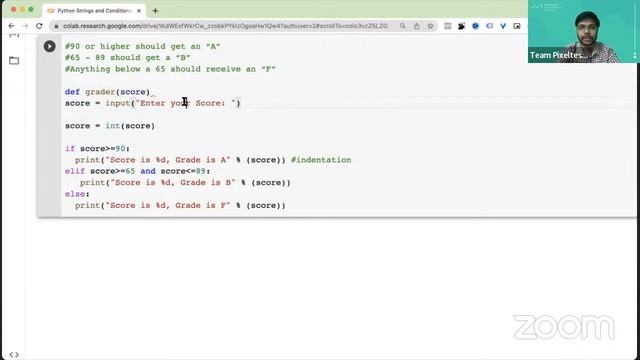Maximize the browser window with green button

(x=31, y=9)
